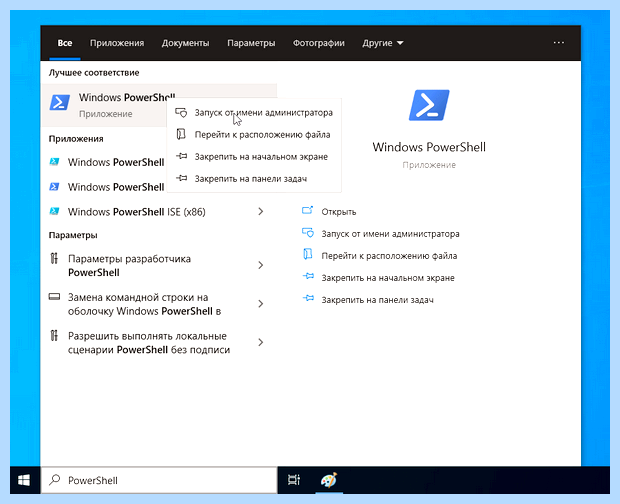Open the Фотографии tab
The width and height of the screenshot is (620, 504).
tap(319, 43)
